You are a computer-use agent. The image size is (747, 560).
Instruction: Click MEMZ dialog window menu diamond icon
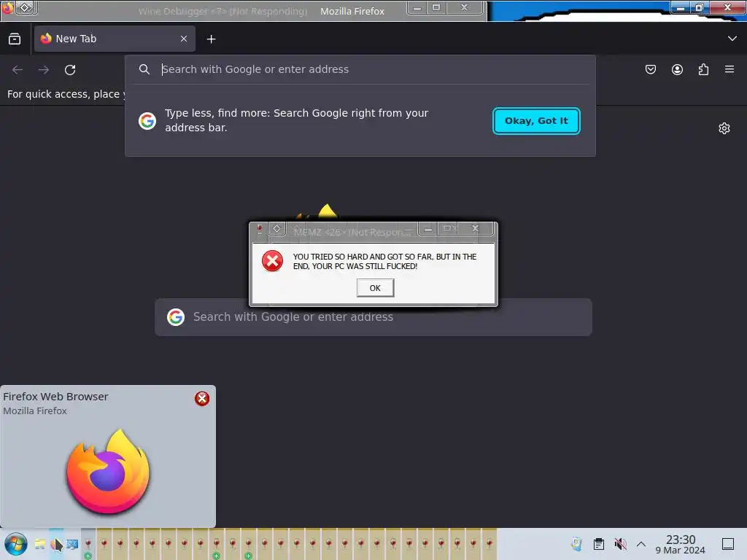tap(276, 229)
